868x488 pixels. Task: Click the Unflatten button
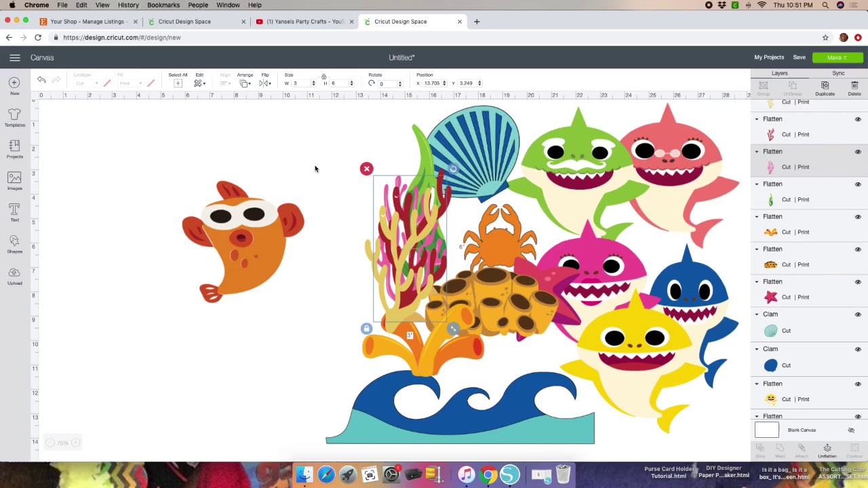point(827,451)
